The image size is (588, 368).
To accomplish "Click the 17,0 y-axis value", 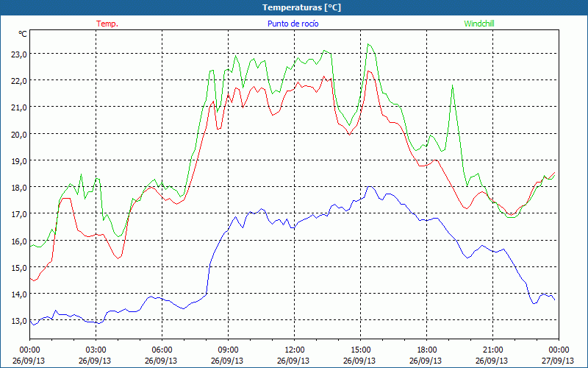I will 19,214.
